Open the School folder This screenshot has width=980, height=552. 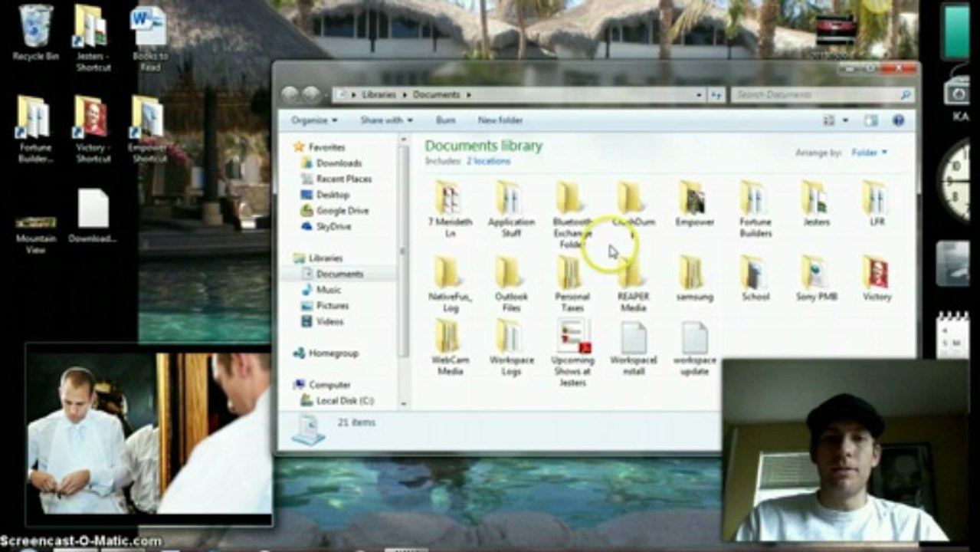point(755,279)
